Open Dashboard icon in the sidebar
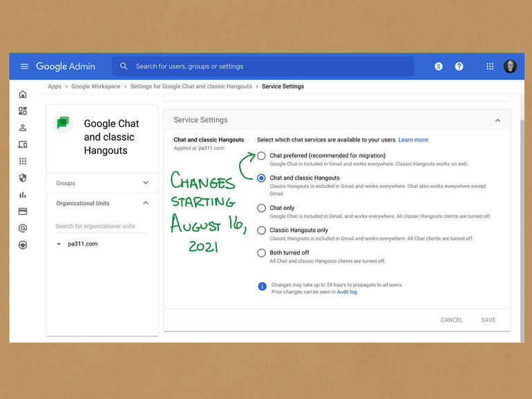Screen dimensions: 532x399 tap(23, 111)
